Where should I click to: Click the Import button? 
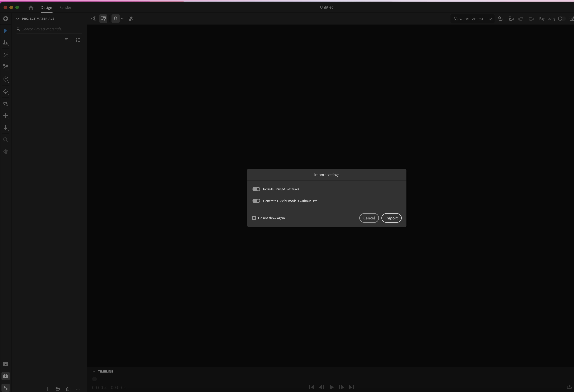pyautogui.click(x=391, y=218)
